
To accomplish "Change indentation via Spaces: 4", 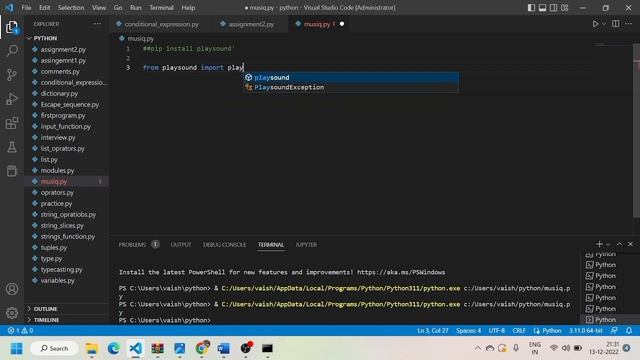I will [x=468, y=331].
